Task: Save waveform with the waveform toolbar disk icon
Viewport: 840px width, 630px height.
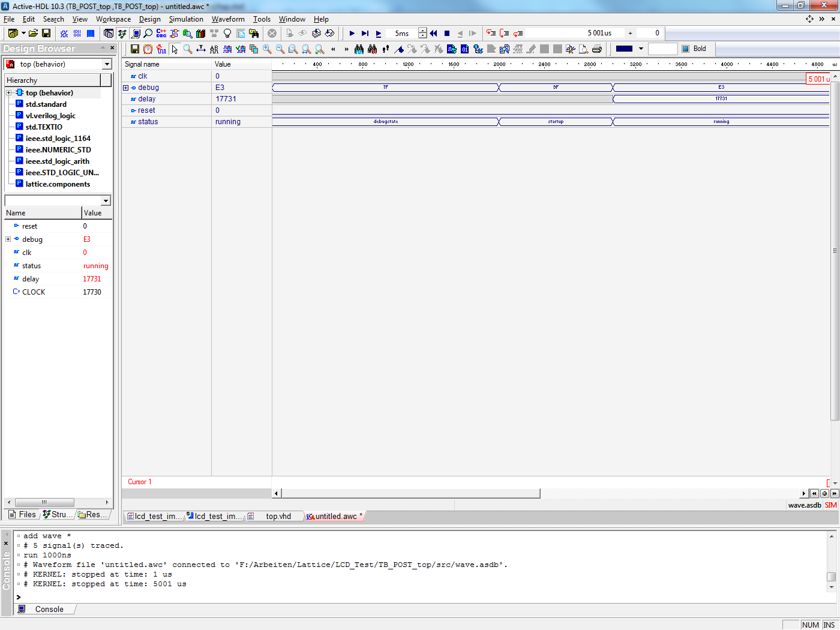Action: tap(135, 49)
